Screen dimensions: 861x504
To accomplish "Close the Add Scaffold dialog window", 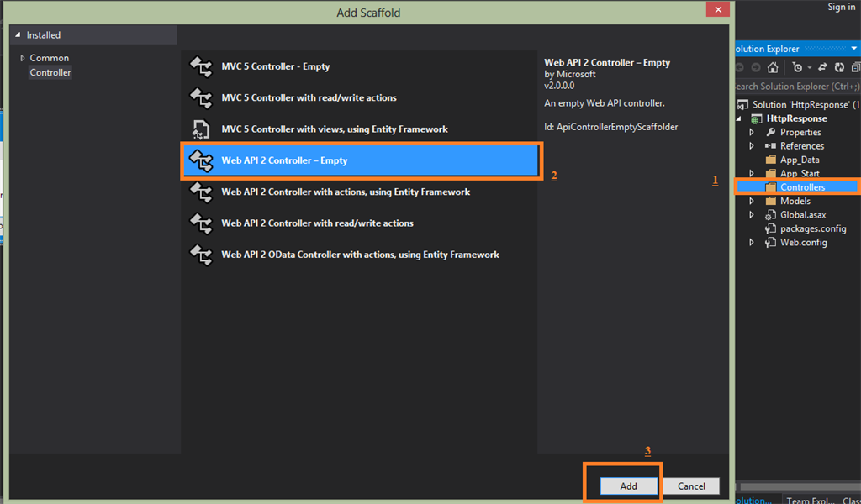I will [718, 9].
